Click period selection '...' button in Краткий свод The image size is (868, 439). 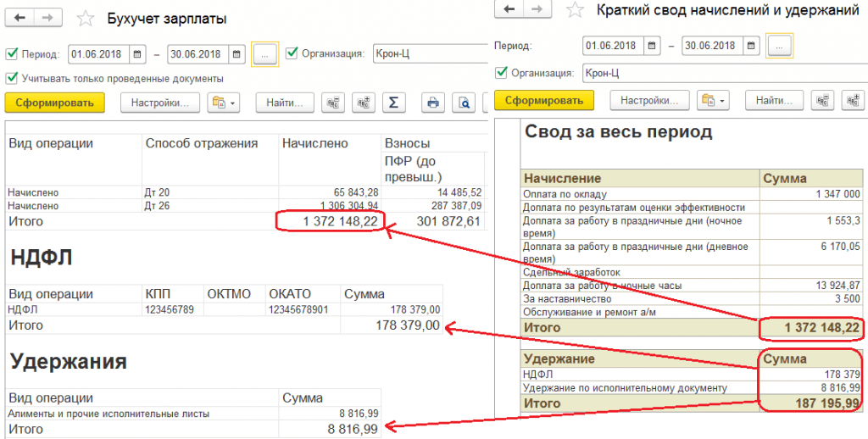click(779, 45)
